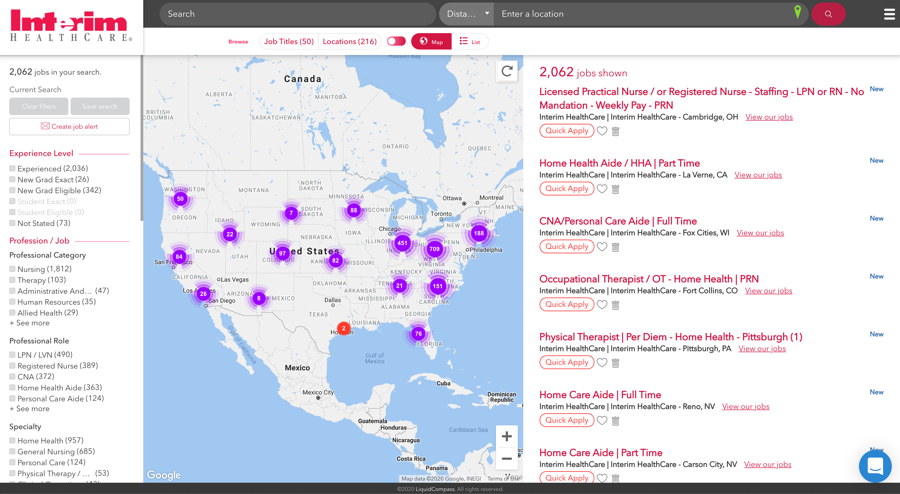The width and height of the screenshot is (900, 494).
Task: Zoom in on the map
Action: pyautogui.click(x=507, y=437)
